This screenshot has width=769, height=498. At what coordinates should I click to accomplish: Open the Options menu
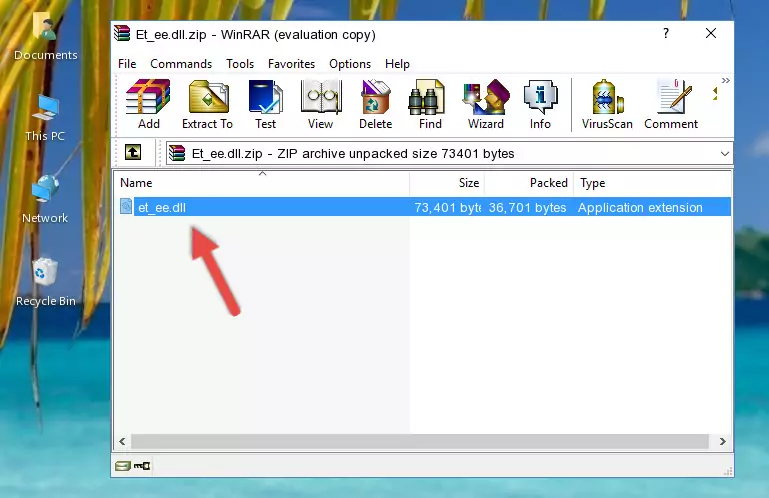click(x=350, y=64)
